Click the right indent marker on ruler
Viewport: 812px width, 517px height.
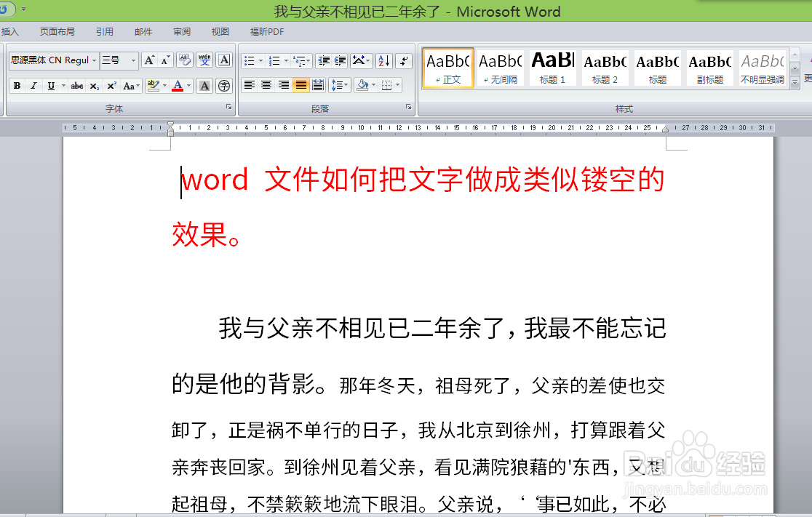point(666,129)
